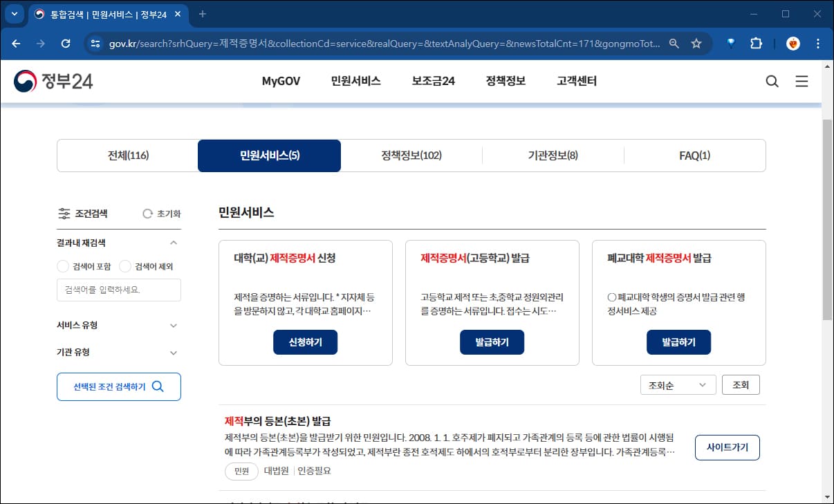The width and height of the screenshot is (834, 504).
Task: Switch to the 정책정보(102) tab
Action: (411, 155)
